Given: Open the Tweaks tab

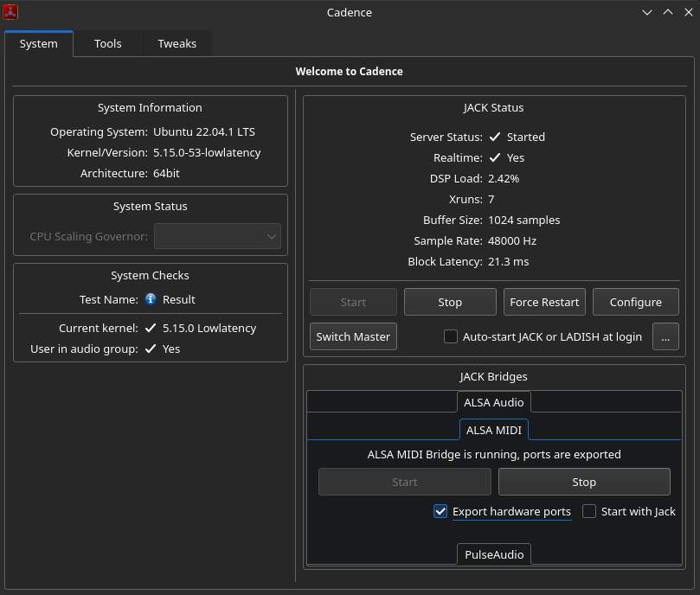Looking at the screenshot, I should click(x=177, y=43).
